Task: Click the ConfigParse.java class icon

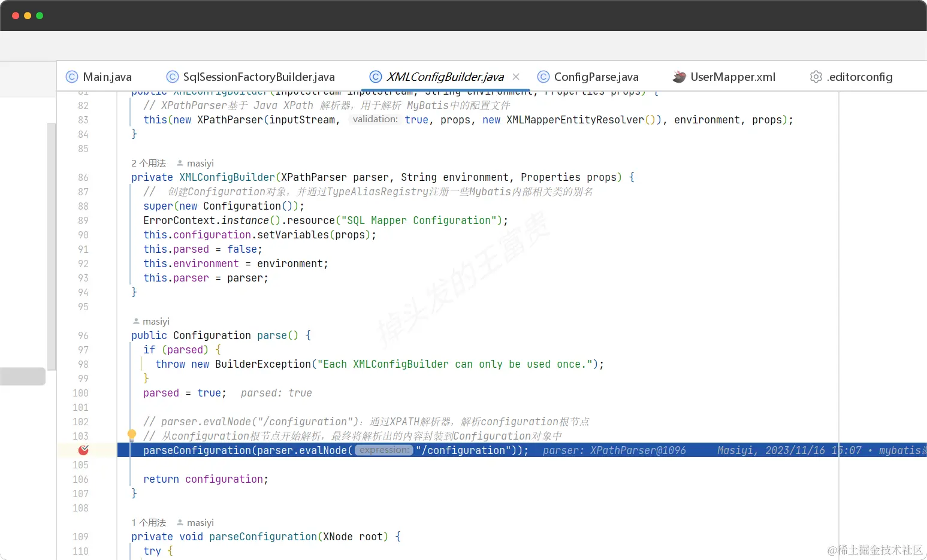Action: [x=543, y=77]
